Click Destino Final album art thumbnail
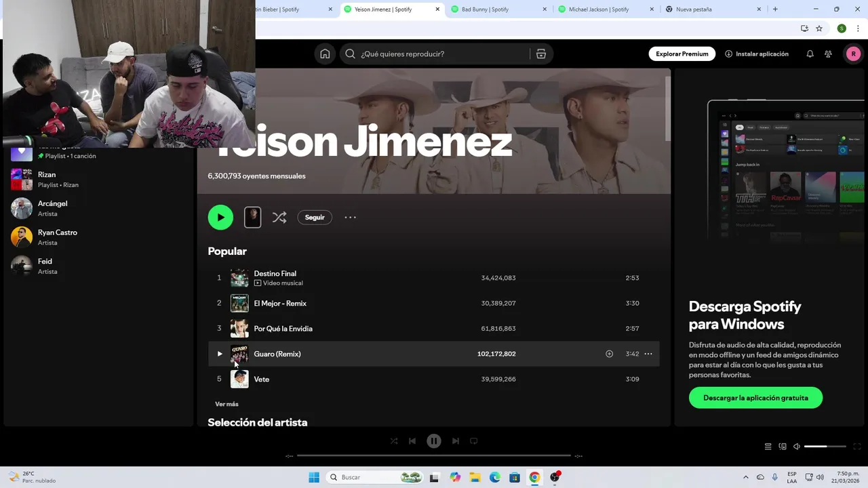This screenshot has height=488, width=868. click(239, 278)
